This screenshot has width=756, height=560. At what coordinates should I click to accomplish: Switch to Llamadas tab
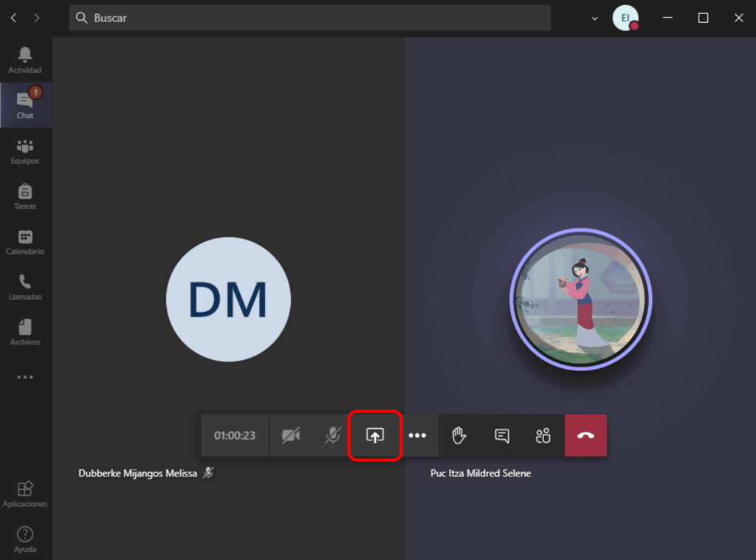coord(25,287)
